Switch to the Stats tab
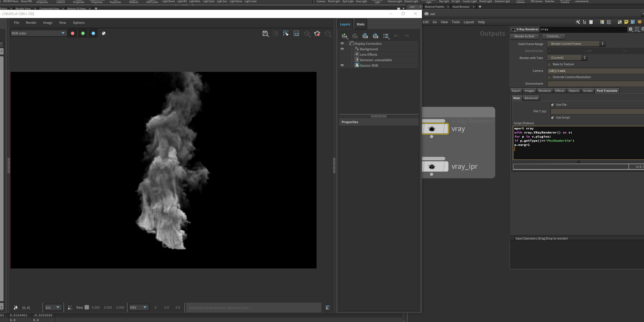The width and height of the screenshot is (644, 322). pos(360,24)
